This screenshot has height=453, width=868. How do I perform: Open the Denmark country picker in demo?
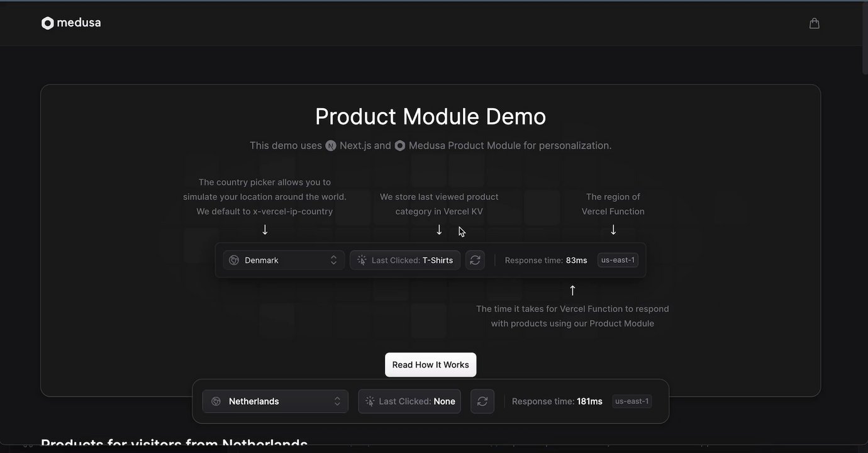tap(284, 260)
